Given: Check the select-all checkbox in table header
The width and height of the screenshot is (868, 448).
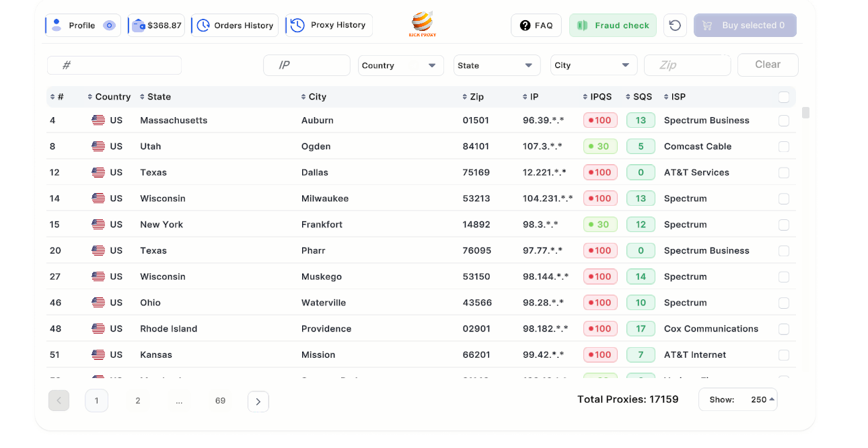Looking at the screenshot, I should tap(784, 97).
